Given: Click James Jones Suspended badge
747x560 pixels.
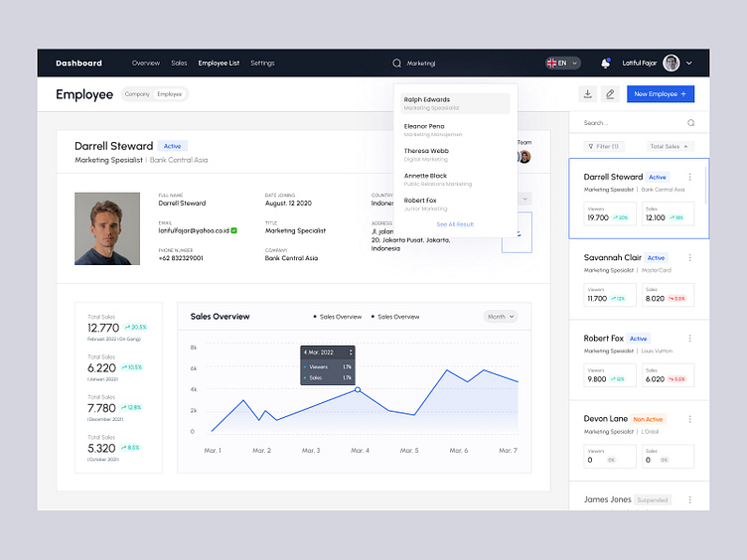Looking at the screenshot, I should click(653, 500).
